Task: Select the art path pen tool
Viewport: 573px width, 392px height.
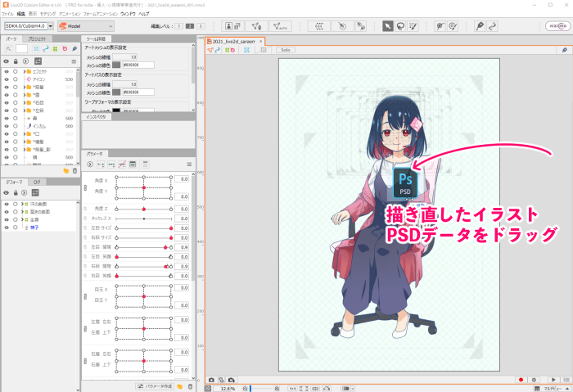Action: pos(480,26)
